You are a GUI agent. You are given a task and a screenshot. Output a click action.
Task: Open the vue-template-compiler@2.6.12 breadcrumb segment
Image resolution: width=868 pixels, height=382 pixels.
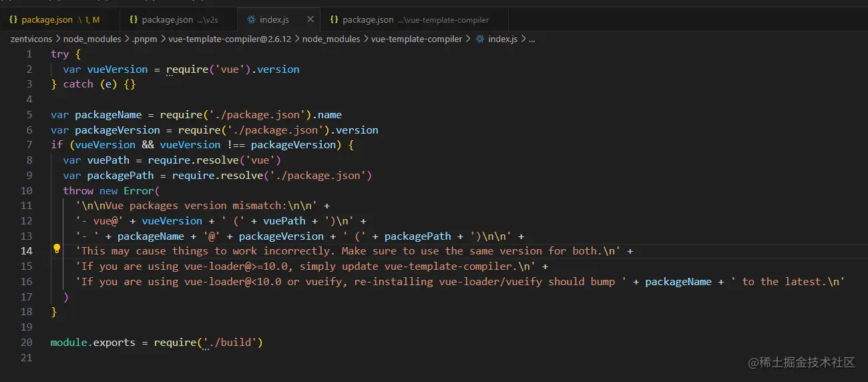coord(230,39)
